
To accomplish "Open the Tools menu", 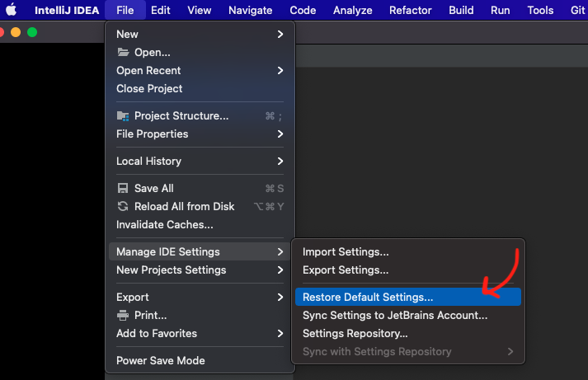I will [540, 10].
